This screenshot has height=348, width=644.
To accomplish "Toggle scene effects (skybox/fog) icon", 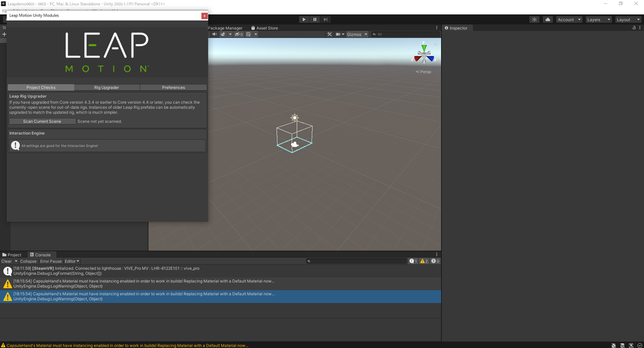I will pyautogui.click(x=223, y=34).
